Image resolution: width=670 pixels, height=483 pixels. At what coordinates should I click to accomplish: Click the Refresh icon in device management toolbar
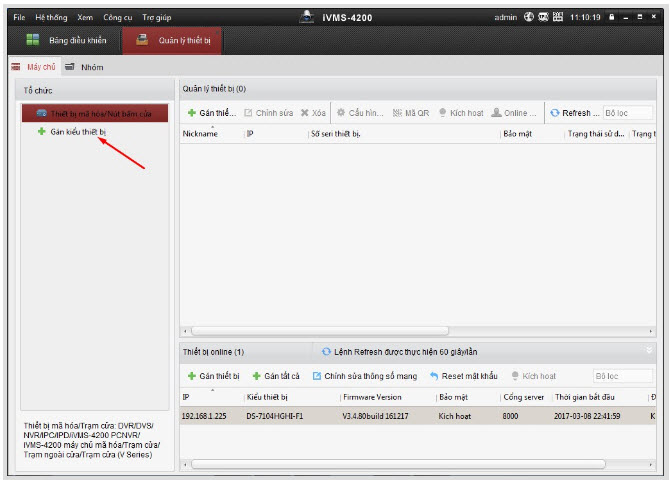555,113
